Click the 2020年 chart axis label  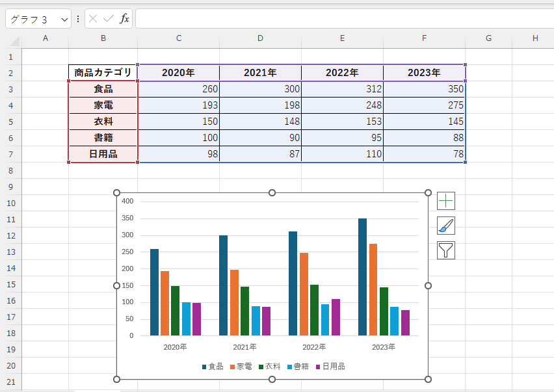click(175, 347)
